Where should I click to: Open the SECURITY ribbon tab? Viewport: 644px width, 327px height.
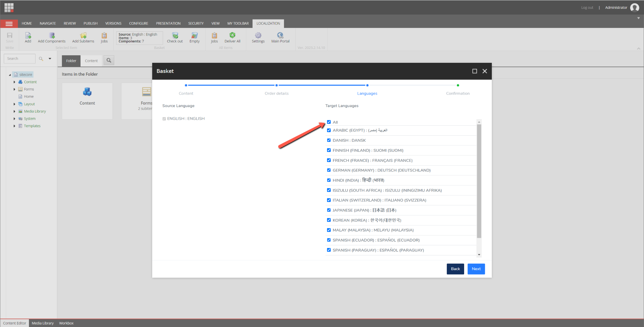click(x=196, y=24)
